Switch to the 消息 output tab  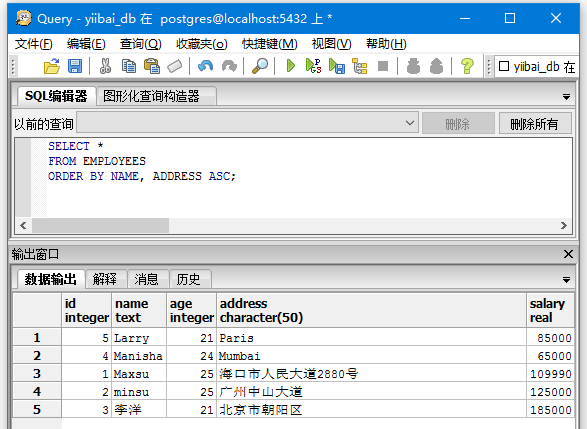click(x=146, y=279)
